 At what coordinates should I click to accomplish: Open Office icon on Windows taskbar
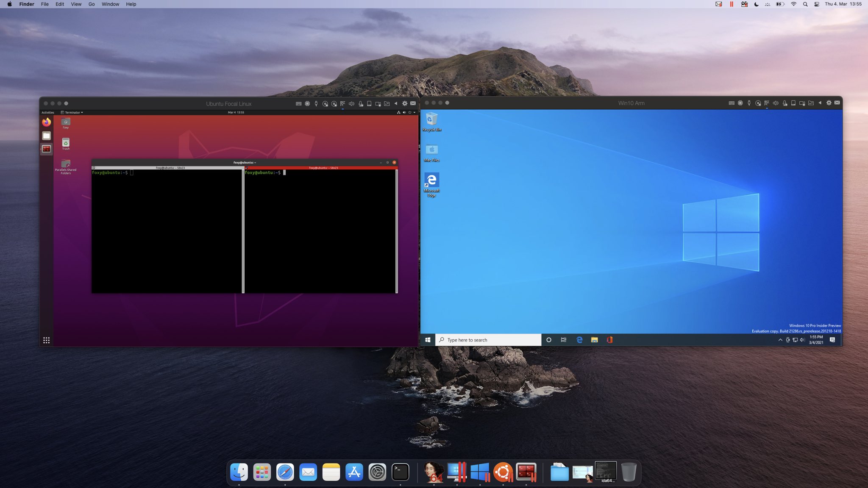coord(609,340)
